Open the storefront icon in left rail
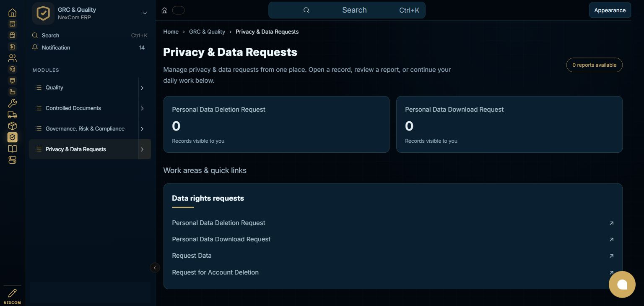This screenshot has height=306, width=644. tap(13, 35)
